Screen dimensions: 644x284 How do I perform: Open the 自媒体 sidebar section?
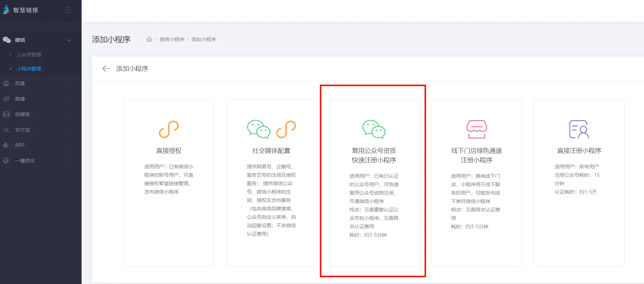tap(22, 114)
